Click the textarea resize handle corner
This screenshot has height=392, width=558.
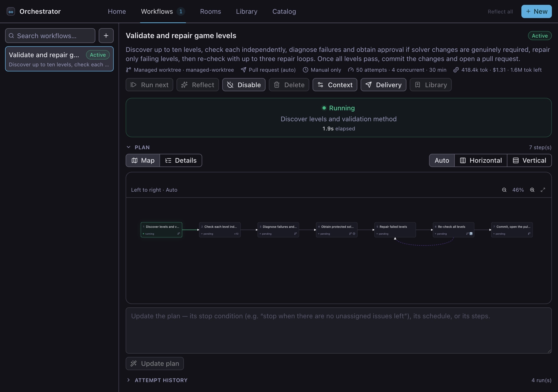click(x=549, y=351)
